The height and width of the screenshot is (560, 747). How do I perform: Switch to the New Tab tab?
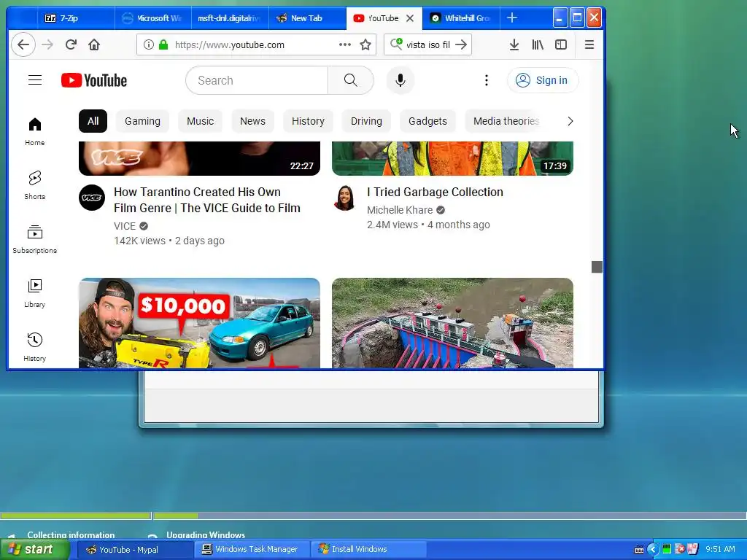point(307,18)
